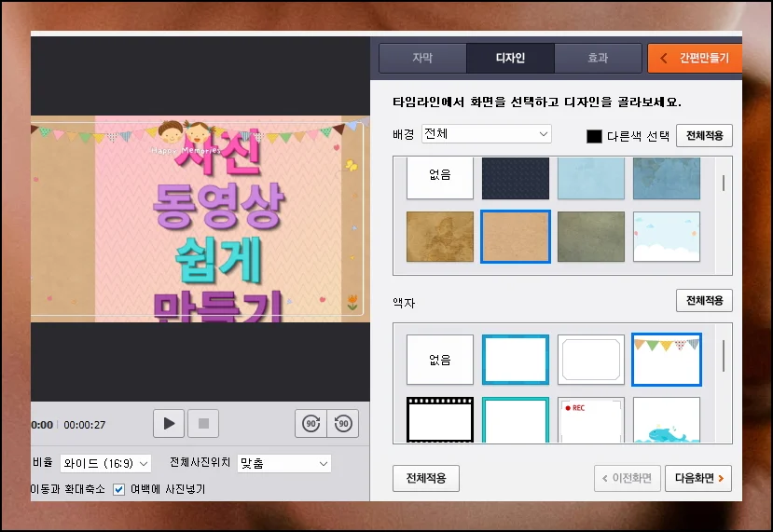Screen dimensions: 773x532
Task: Choose the selected tan kraft paper background
Action: point(515,237)
